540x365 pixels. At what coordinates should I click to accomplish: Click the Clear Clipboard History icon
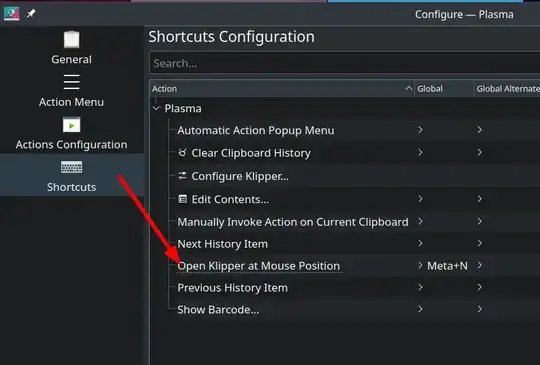[182, 152]
